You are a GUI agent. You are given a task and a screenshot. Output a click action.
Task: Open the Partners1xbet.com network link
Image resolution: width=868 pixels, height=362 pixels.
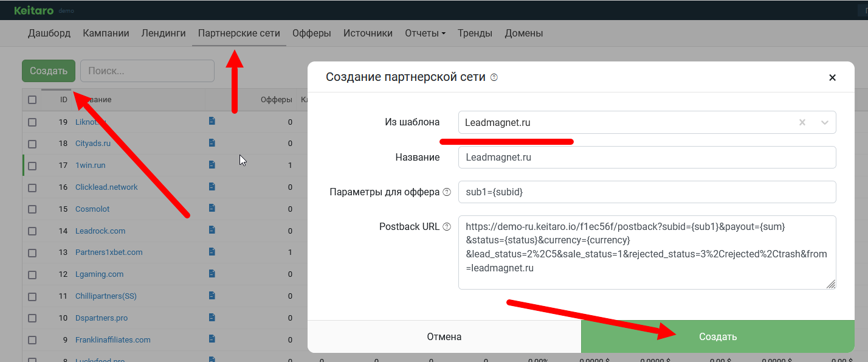(x=109, y=252)
